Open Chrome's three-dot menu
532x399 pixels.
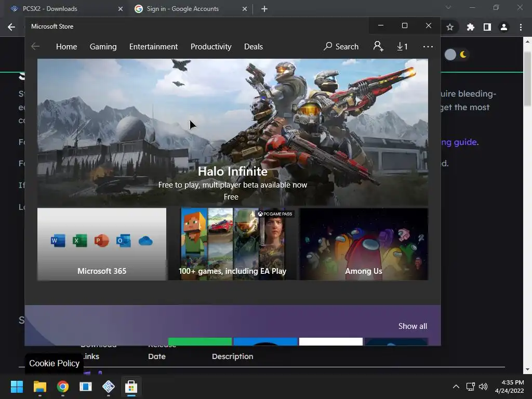[x=521, y=27]
